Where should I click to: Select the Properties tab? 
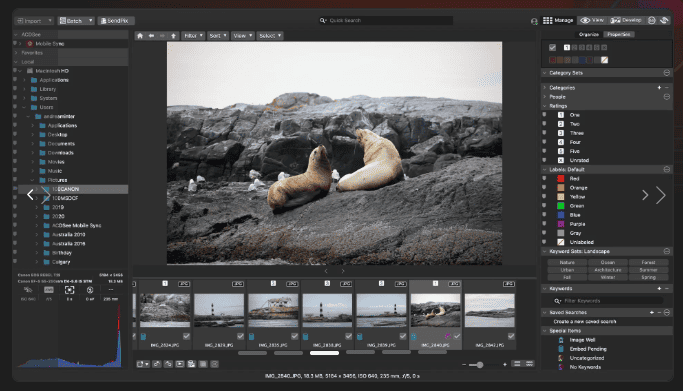tap(619, 34)
